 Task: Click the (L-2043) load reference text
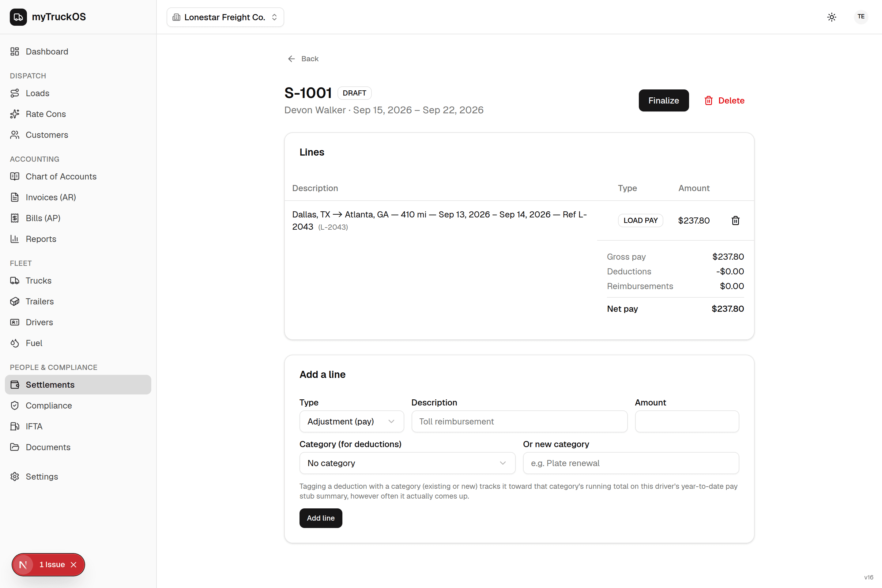point(333,227)
